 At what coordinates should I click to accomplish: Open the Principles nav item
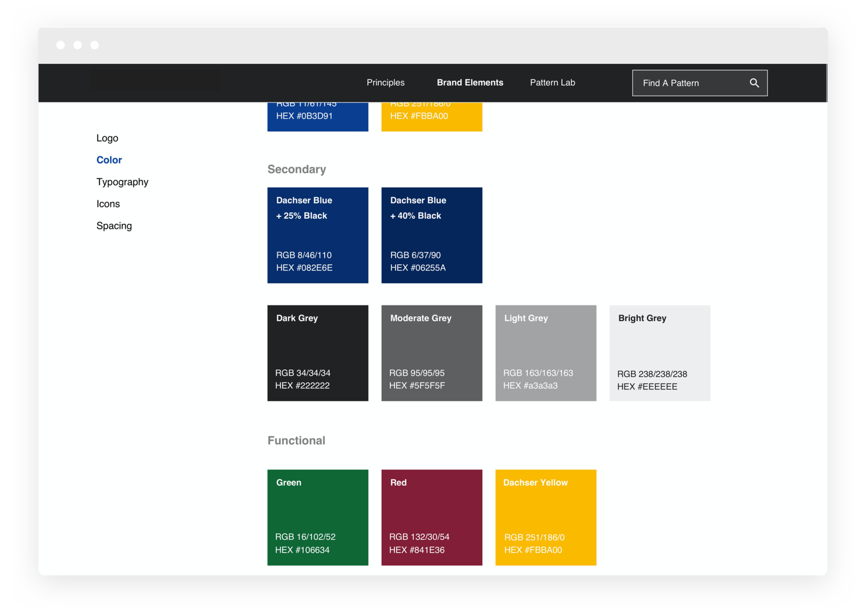coord(385,83)
